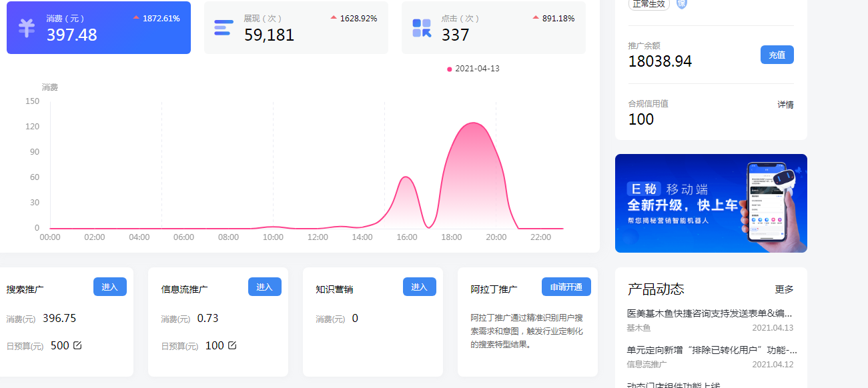Click the red arrow beside 891.18%

pyautogui.click(x=536, y=17)
